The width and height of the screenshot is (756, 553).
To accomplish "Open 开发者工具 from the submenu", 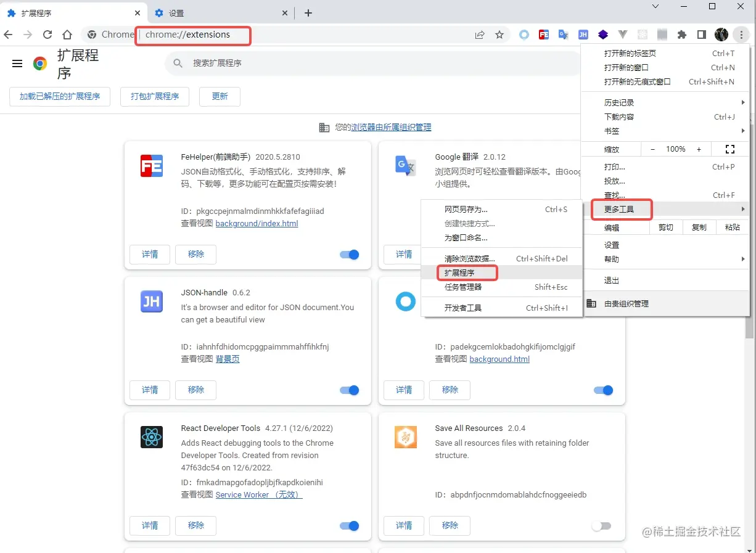I will click(502, 308).
